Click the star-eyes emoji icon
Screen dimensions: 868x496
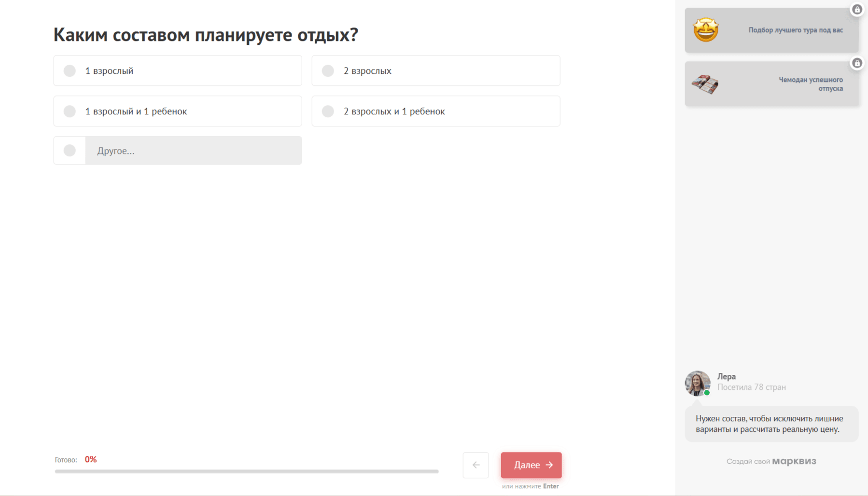click(x=706, y=30)
